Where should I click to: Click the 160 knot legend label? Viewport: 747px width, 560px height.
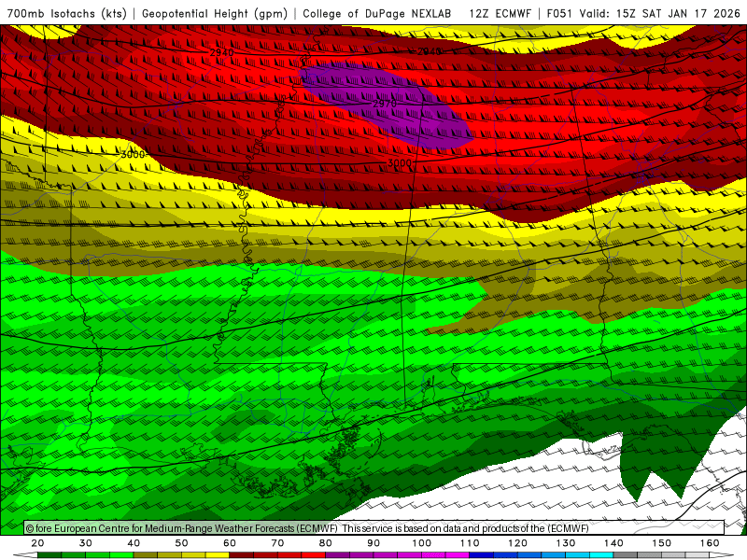click(x=710, y=543)
